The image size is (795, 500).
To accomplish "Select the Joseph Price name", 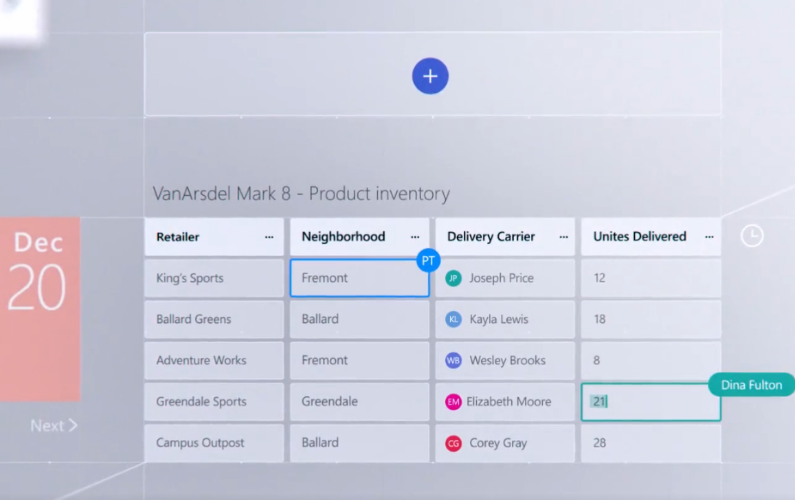I will pyautogui.click(x=501, y=278).
